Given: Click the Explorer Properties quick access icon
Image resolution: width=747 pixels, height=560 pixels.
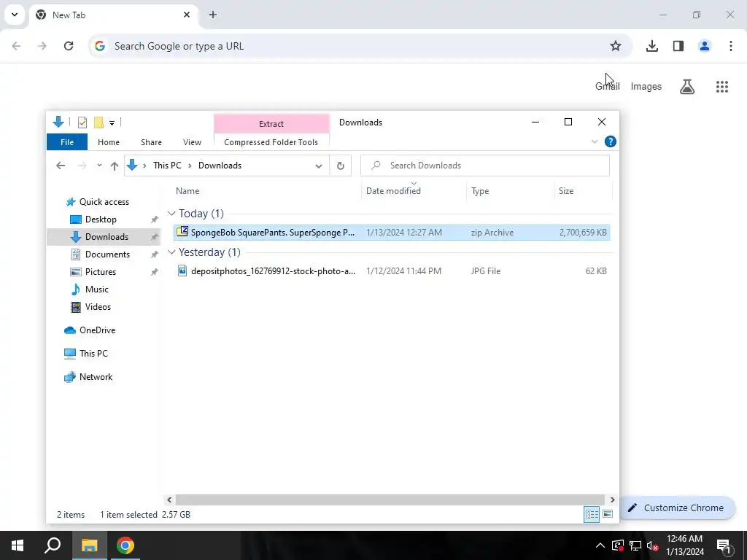Looking at the screenshot, I should pyautogui.click(x=82, y=122).
